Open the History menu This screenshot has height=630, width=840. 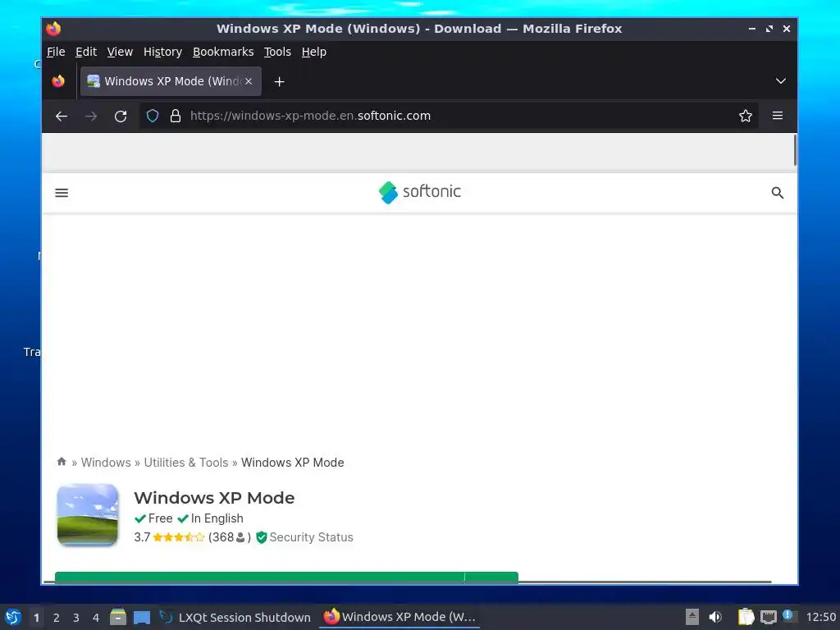point(162,52)
